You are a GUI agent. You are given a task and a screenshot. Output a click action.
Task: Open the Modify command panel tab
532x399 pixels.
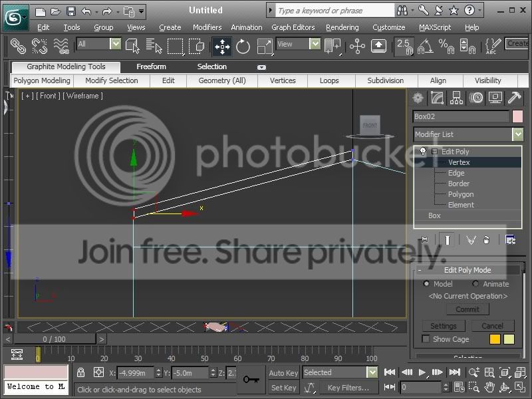point(437,98)
